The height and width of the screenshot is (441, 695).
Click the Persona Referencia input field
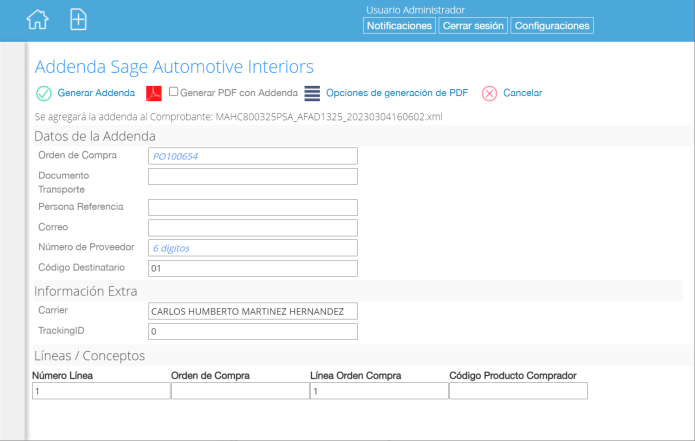[x=253, y=207]
